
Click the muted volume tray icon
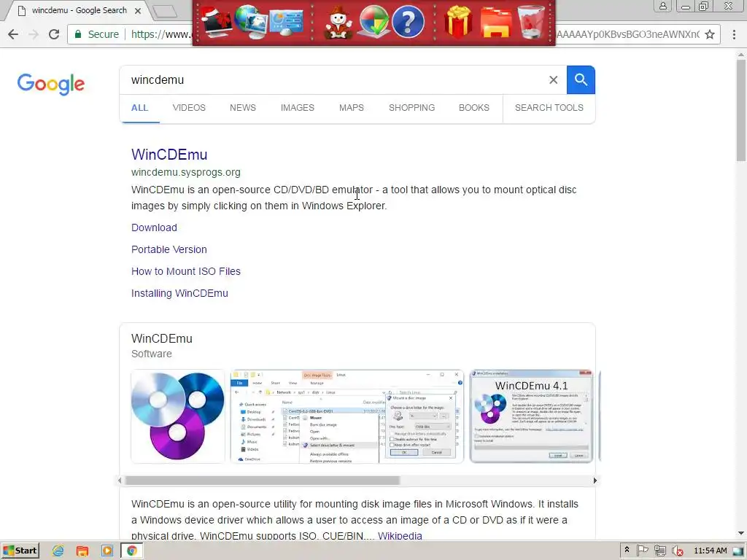[678, 551]
